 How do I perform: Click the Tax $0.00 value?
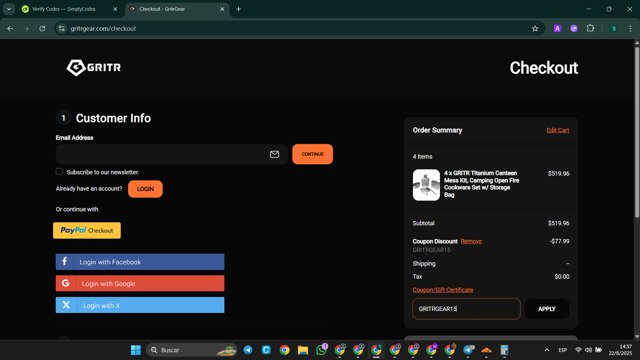point(562,277)
